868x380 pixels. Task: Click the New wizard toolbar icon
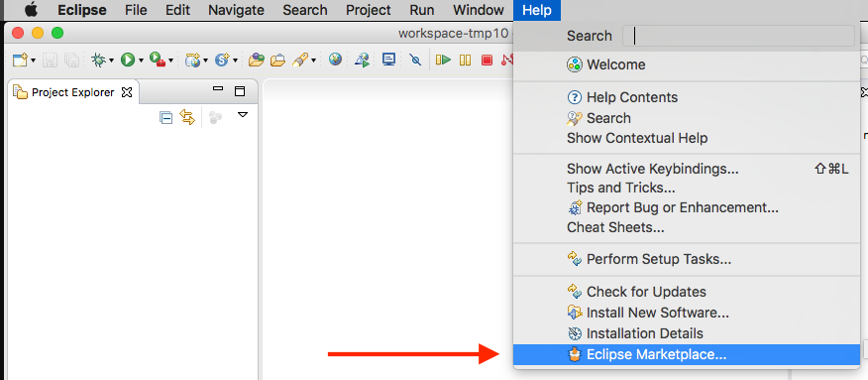20,60
